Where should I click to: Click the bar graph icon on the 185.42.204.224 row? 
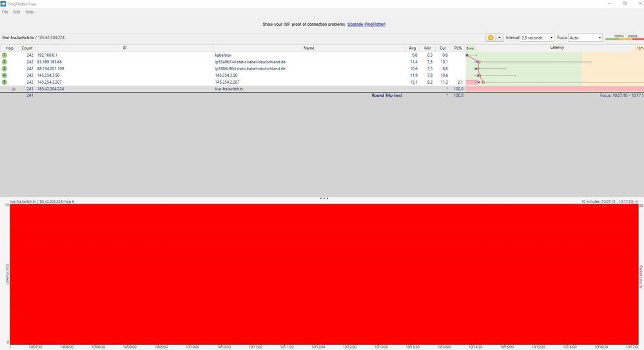tap(14, 89)
